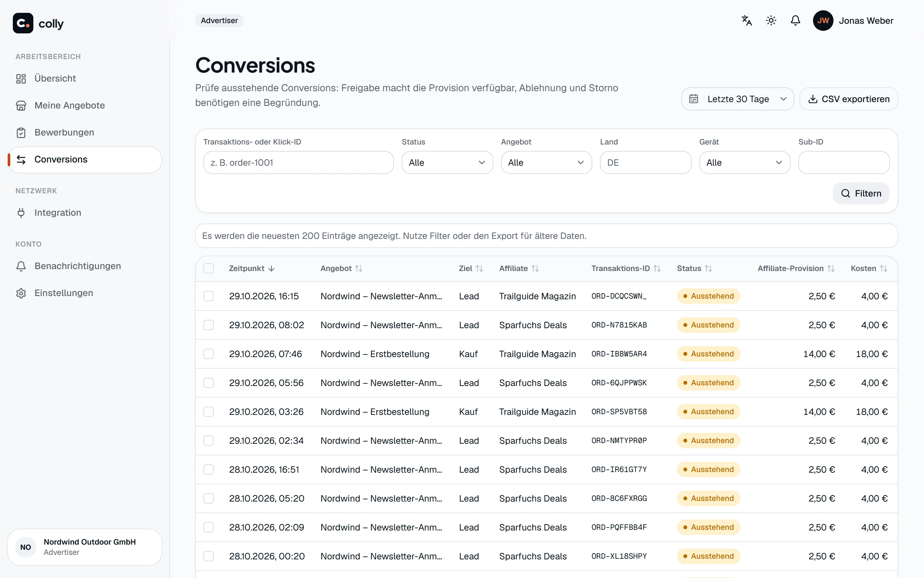
Task: Focus the Transaktions- oder Klick-ID field
Action: coord(299,163)
